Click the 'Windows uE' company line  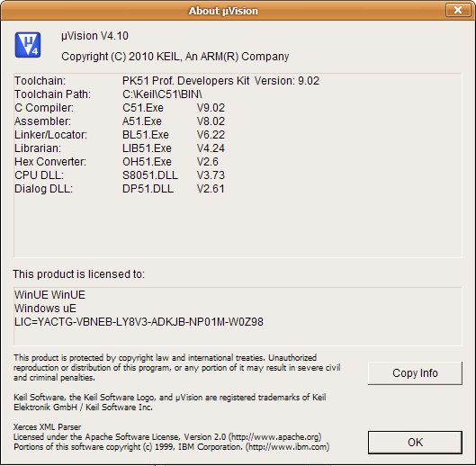click(45, 309)
